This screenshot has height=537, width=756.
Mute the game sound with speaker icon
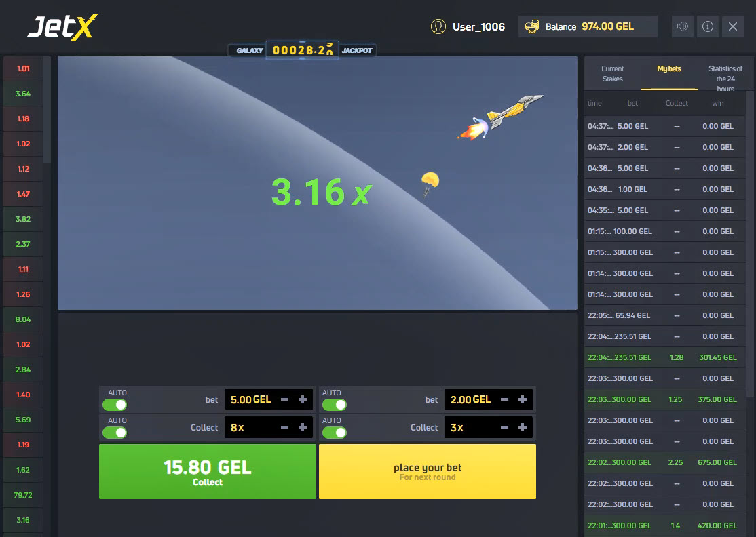683,26
